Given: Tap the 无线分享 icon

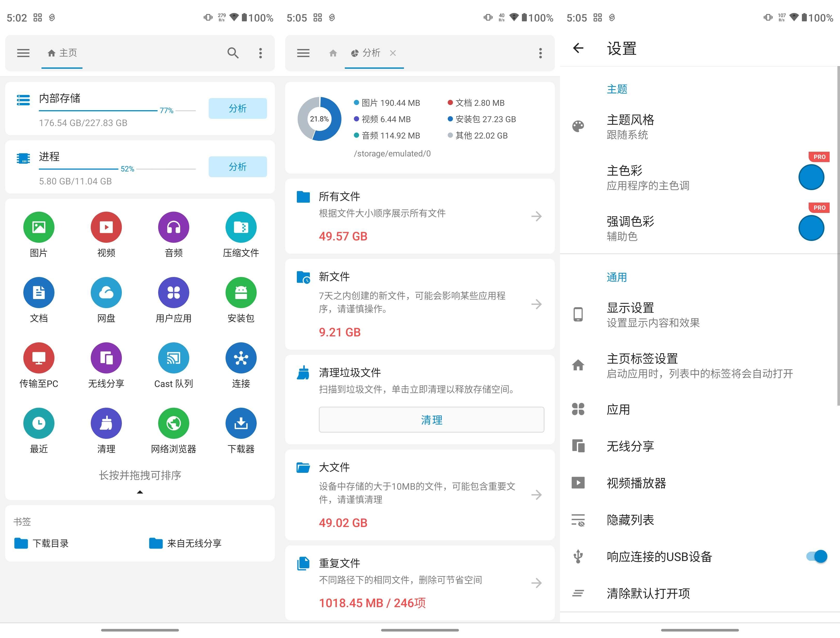Looking at the screenshot, I should 106,358.
